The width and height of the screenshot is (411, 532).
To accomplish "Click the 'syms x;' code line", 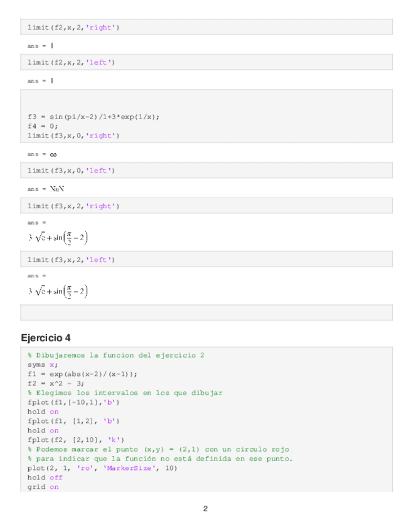I will (x=42, y=364).
